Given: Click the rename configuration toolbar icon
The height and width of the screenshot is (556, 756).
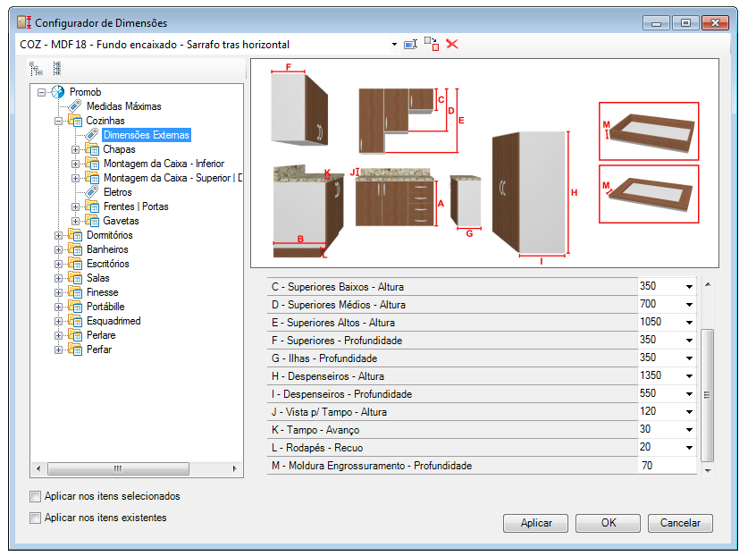Looking at the screenshot, I should [410, 45].
